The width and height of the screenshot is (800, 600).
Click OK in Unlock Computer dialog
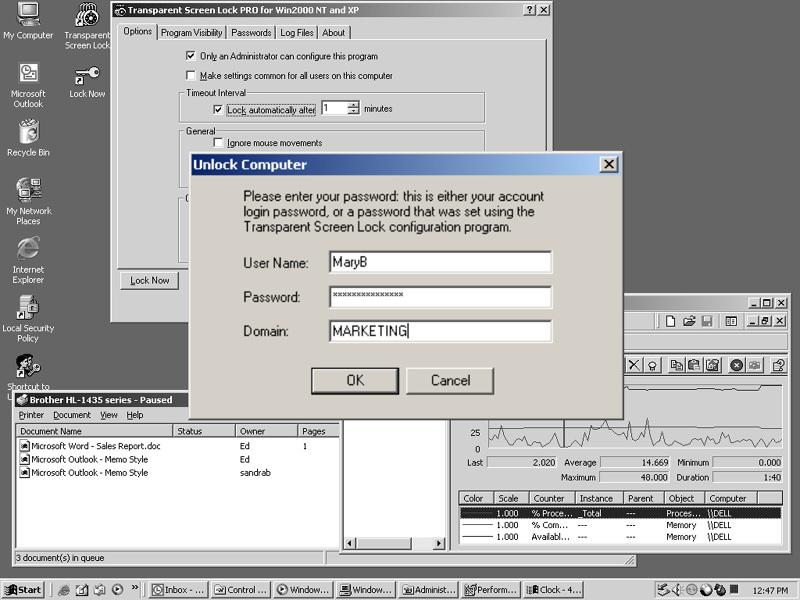tap(355, 381)
